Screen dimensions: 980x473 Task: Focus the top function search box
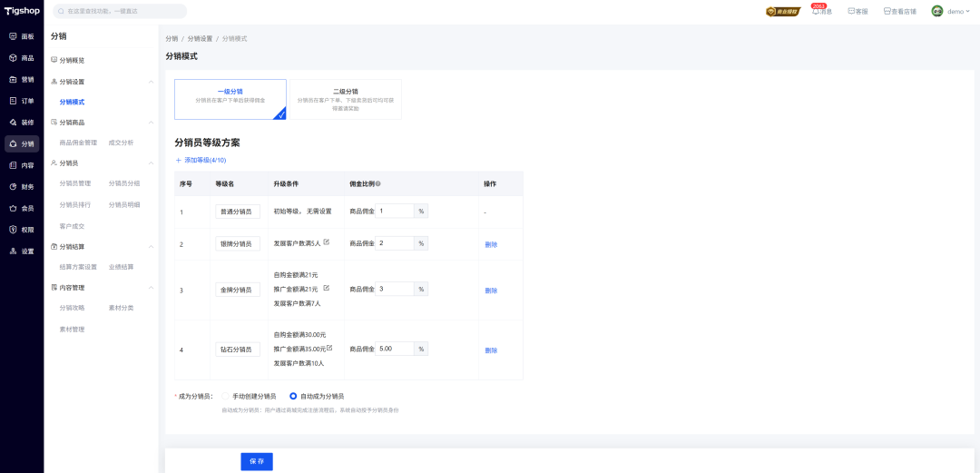coord(120,11)
